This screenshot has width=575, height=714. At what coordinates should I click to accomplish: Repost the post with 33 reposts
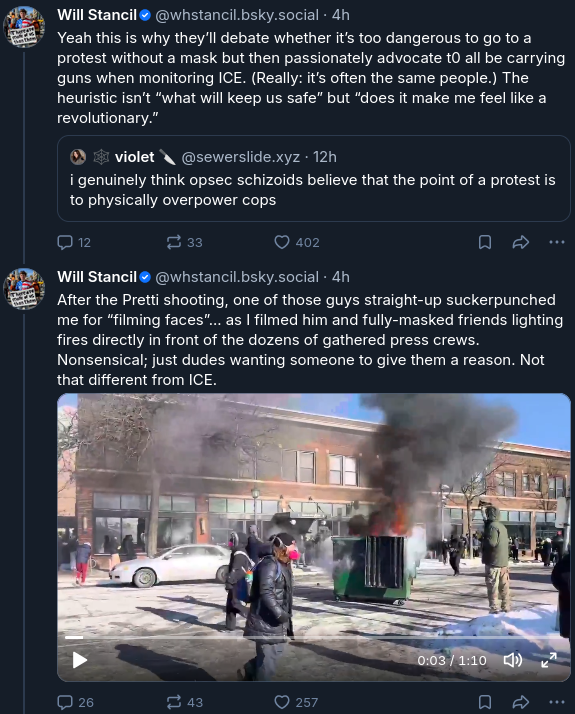coord(184,242)
